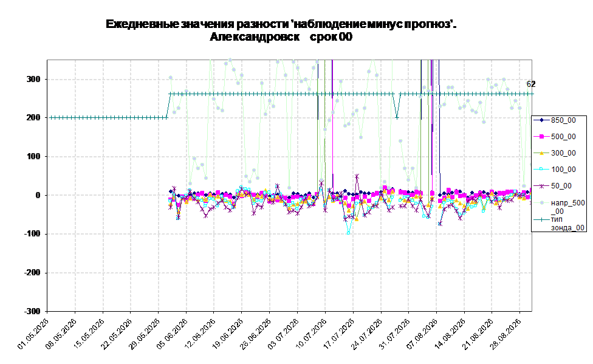Screen dimensions: 593x364
Task: Select the x-axis date '08.05.2026'
Action: pos(61,334)
